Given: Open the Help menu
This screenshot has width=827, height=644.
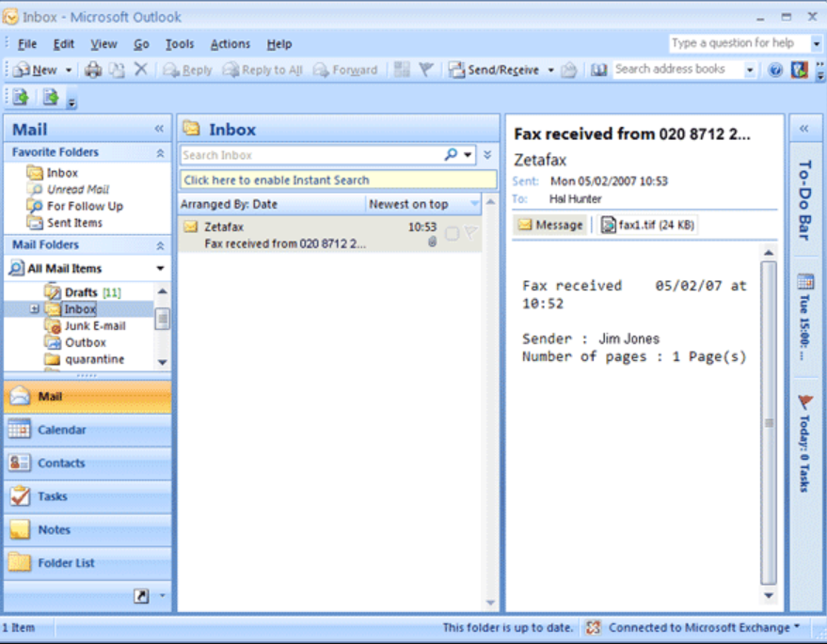Looking at the screenshot, I should coord(279,44).
